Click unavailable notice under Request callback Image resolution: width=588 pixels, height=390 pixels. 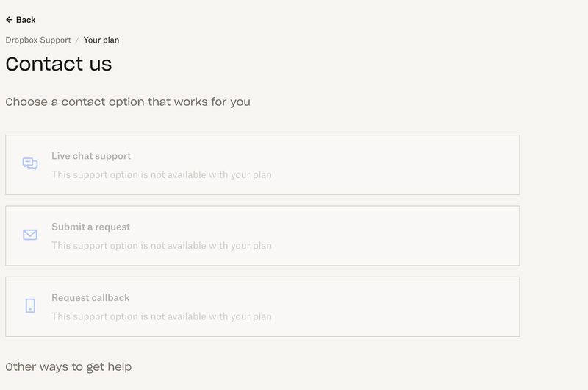coord(162,316)
